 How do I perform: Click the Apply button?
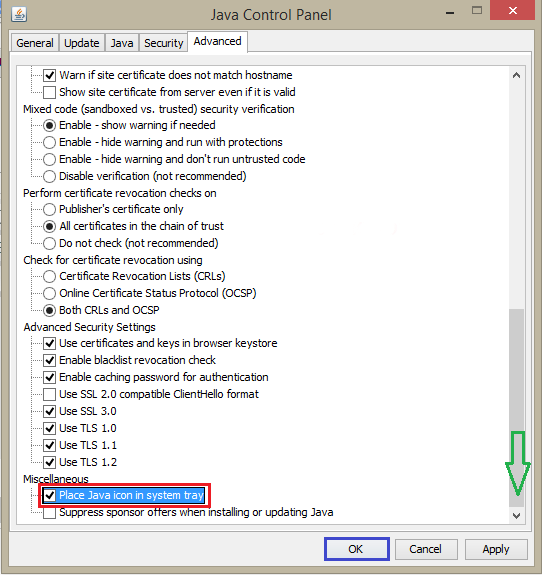pos(496,549)
